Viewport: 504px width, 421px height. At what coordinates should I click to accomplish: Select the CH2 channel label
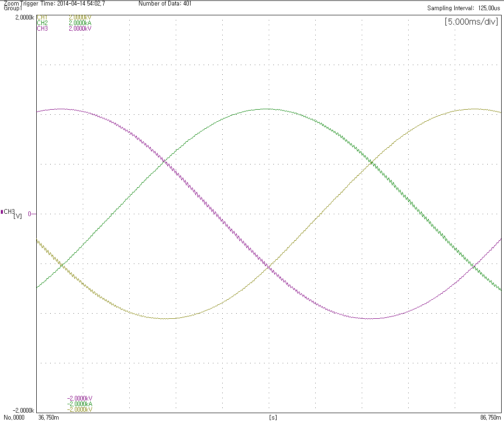coord(42,23)
